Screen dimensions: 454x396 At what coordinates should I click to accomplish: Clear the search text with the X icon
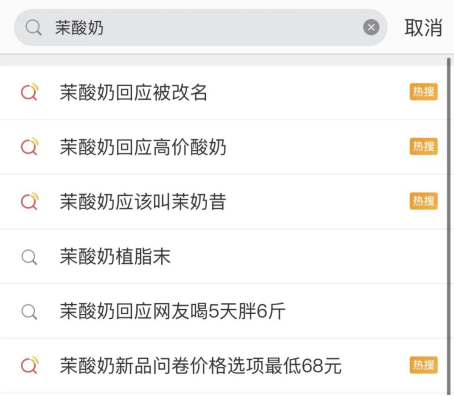click(x=371, y=27)
